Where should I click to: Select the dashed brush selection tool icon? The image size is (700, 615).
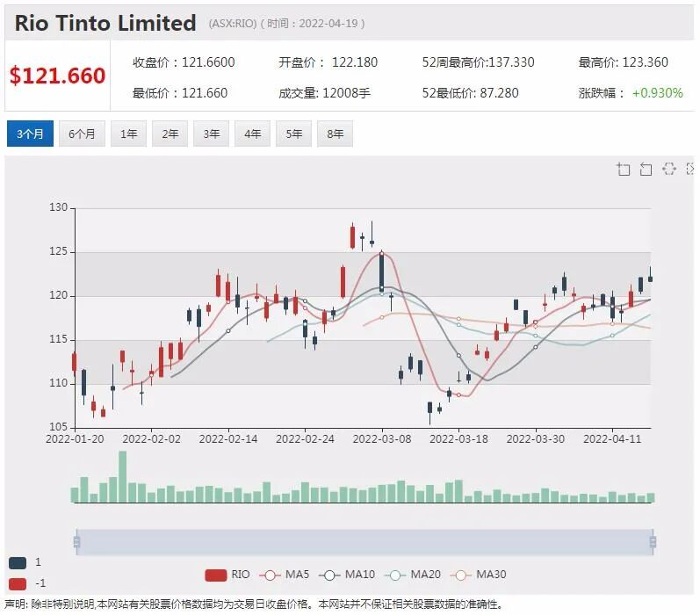pos(668,169)
